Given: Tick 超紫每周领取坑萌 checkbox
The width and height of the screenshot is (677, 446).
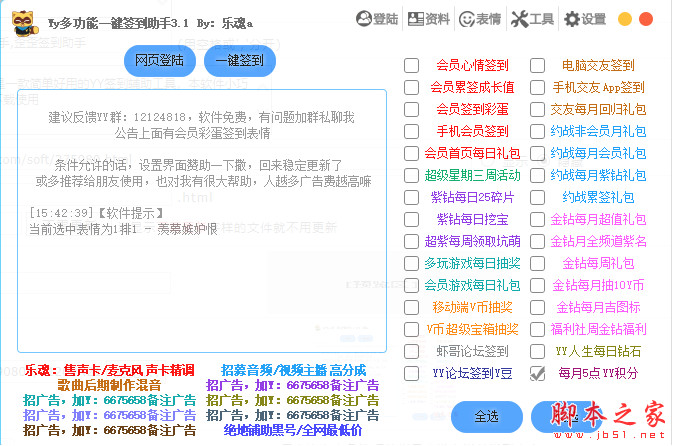Looking at the screenshot, I should [411, 241].
